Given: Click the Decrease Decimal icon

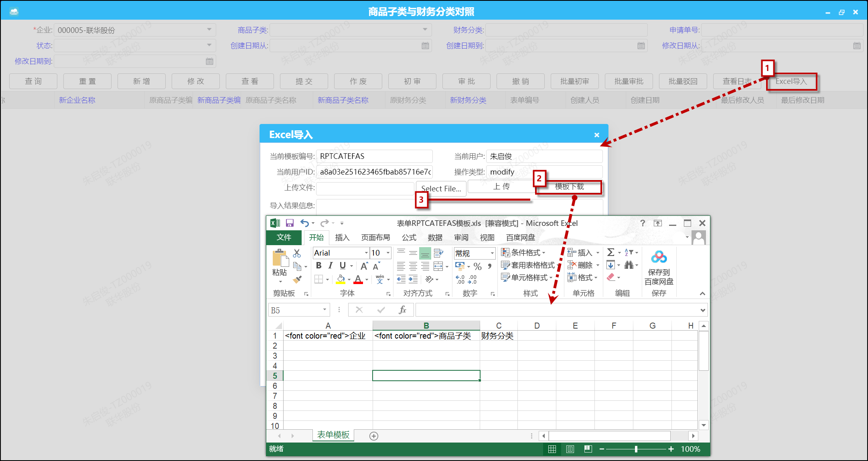Looking at the screenshot, I should [473, 279].
